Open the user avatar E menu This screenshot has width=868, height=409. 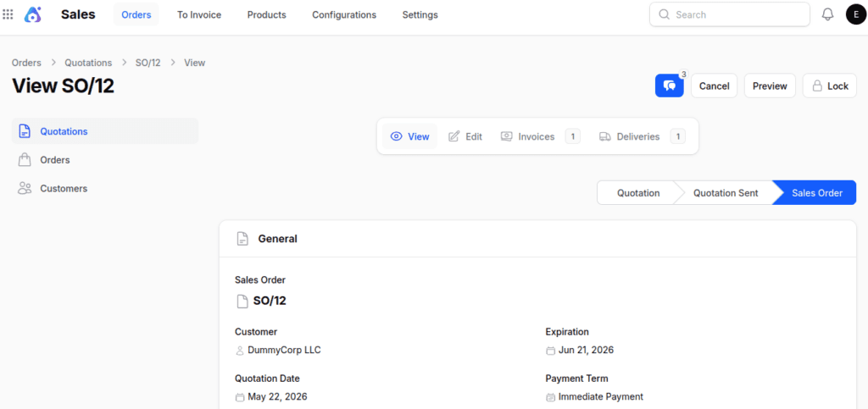[856, 14]
